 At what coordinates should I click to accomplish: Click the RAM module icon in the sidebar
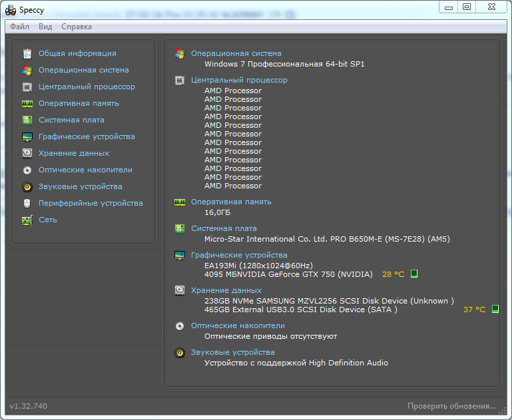(x=27, y=103)
